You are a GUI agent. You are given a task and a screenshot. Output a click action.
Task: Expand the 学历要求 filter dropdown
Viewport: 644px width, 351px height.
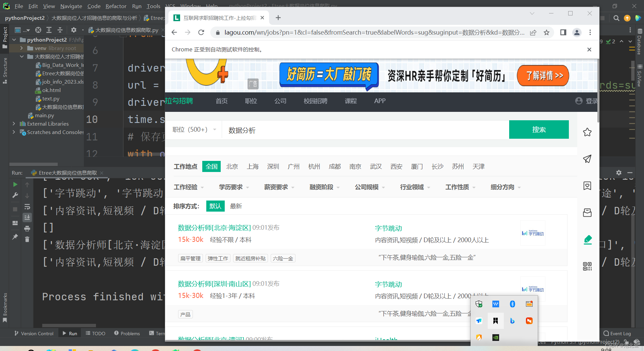[234, 187]
